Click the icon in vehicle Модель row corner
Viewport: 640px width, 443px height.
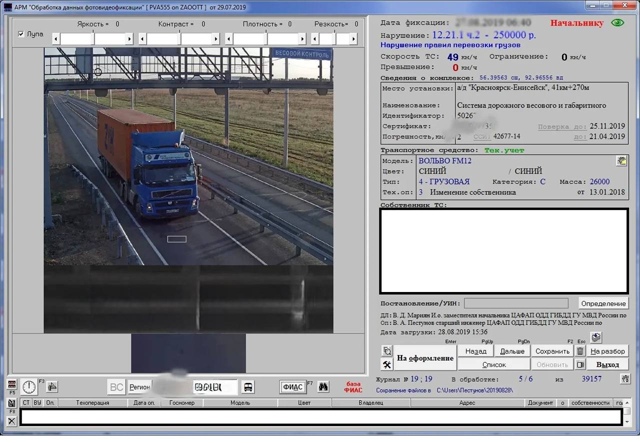click(621, 161)
